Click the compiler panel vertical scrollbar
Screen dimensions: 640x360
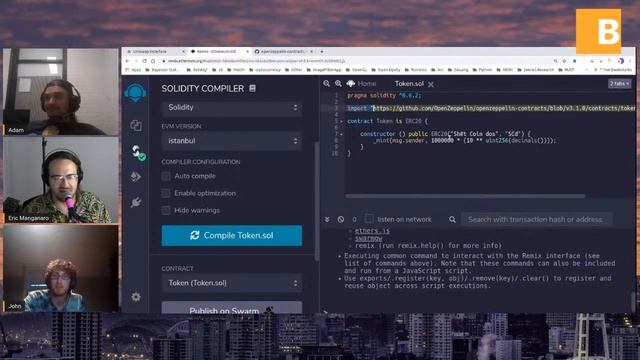316,201
